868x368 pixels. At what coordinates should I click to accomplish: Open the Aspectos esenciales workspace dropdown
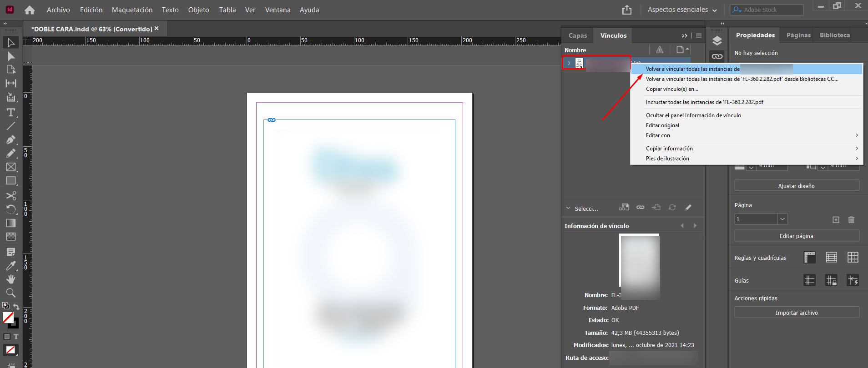[682, 10]
